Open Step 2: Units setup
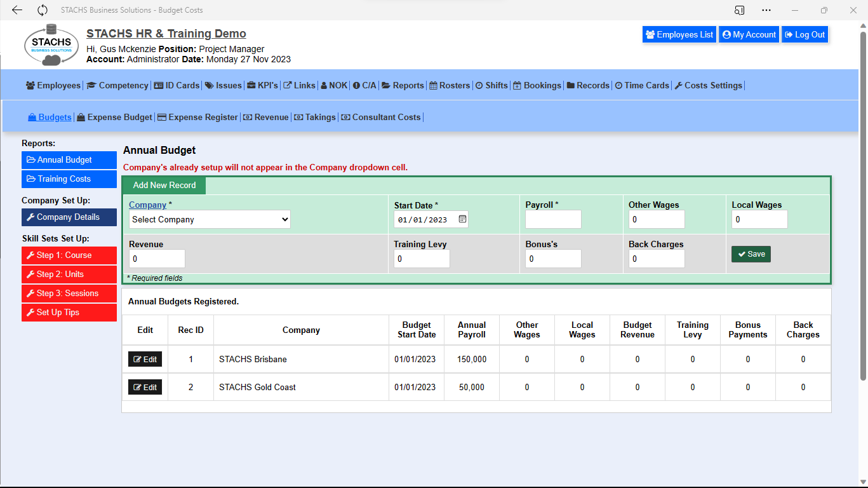 pyautogui.click(x=69, y=274)
